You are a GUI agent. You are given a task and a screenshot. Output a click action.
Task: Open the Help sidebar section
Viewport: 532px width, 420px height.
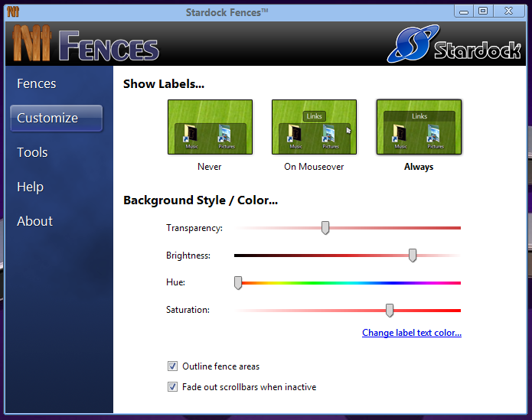tap(30, 187)
